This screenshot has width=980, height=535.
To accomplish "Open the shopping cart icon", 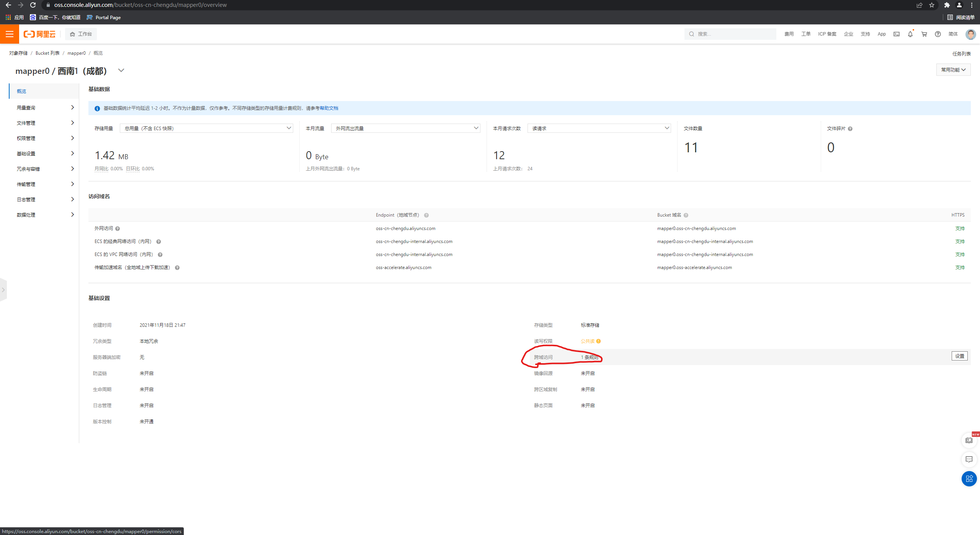I will (x=924, y=34).
